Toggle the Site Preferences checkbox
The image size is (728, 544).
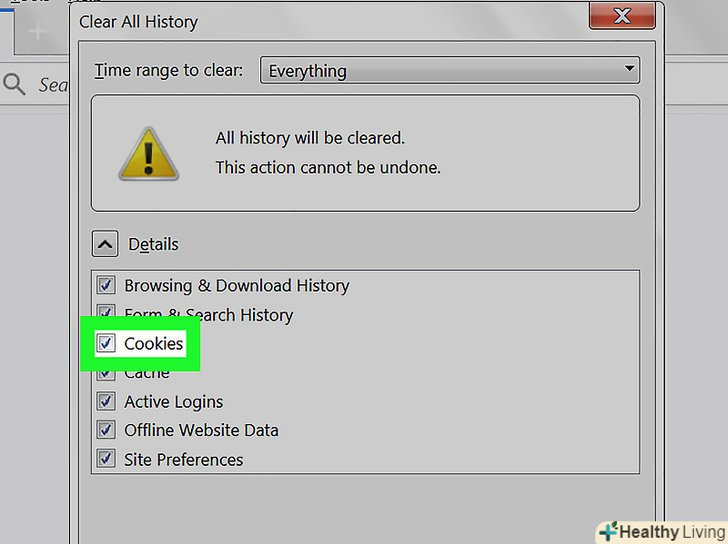coord(106,459)
